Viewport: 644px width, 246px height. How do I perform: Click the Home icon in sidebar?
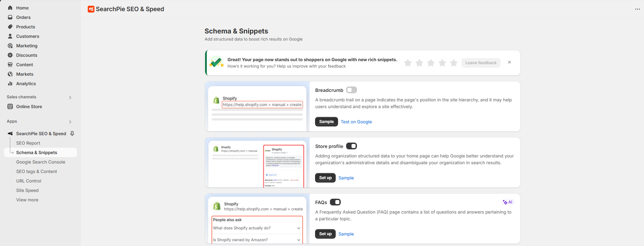coord(10,8)
